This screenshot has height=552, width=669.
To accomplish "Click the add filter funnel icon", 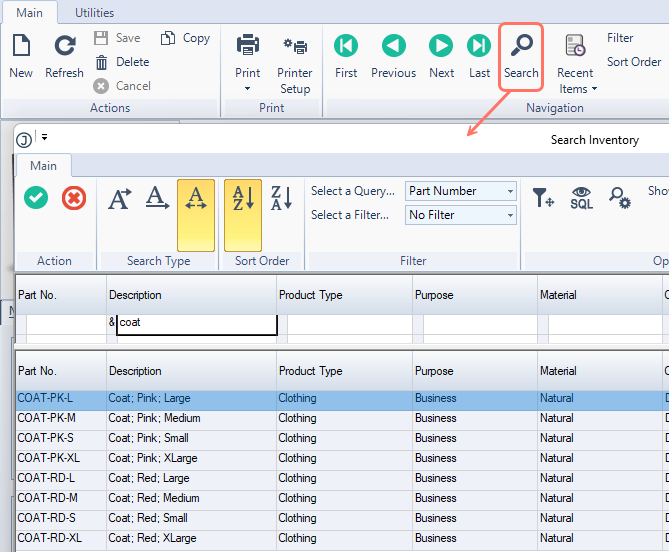I will pyautogui.click(x=543, y=198).
